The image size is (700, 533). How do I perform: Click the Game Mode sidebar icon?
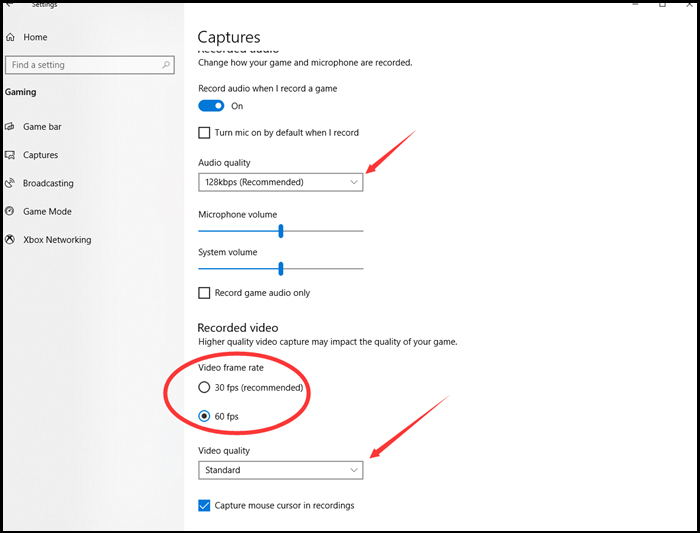click(x=11, y=211)
